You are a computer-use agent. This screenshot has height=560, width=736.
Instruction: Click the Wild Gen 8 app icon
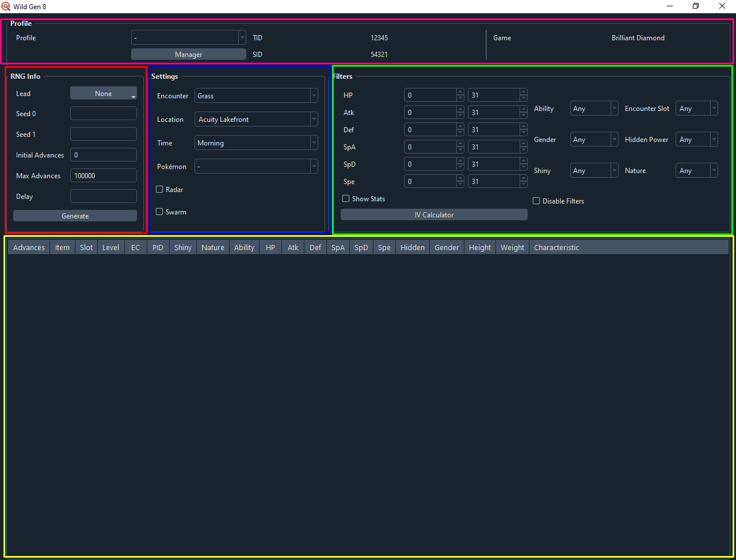click(x=6, y=6)
